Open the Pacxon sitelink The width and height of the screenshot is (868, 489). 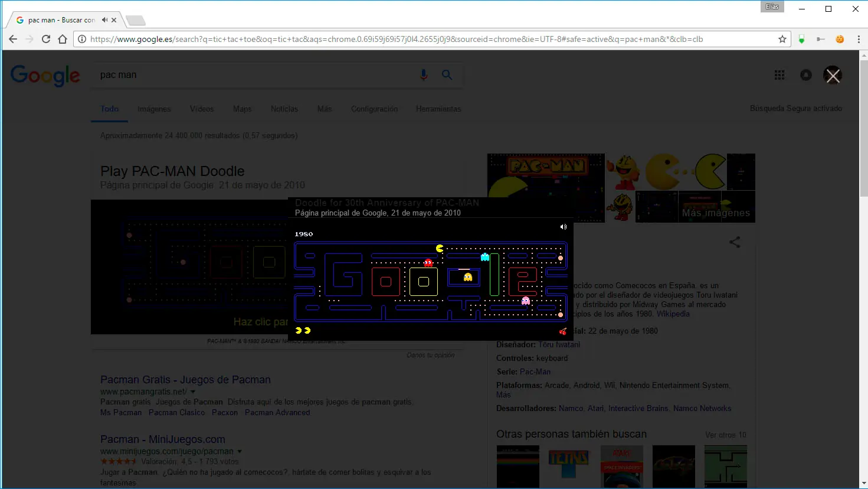pos(225,412)
